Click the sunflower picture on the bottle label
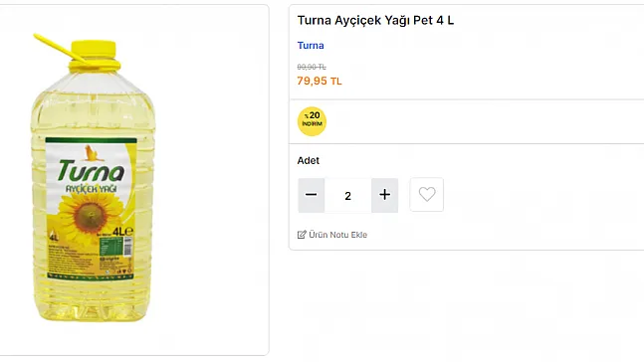Viewport: 644px width, 362px height. click(91, 216)
